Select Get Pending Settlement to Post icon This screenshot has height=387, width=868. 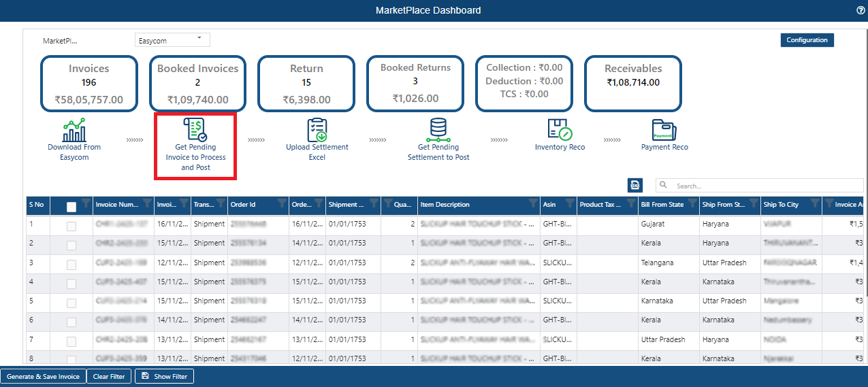tap(438, 129)
